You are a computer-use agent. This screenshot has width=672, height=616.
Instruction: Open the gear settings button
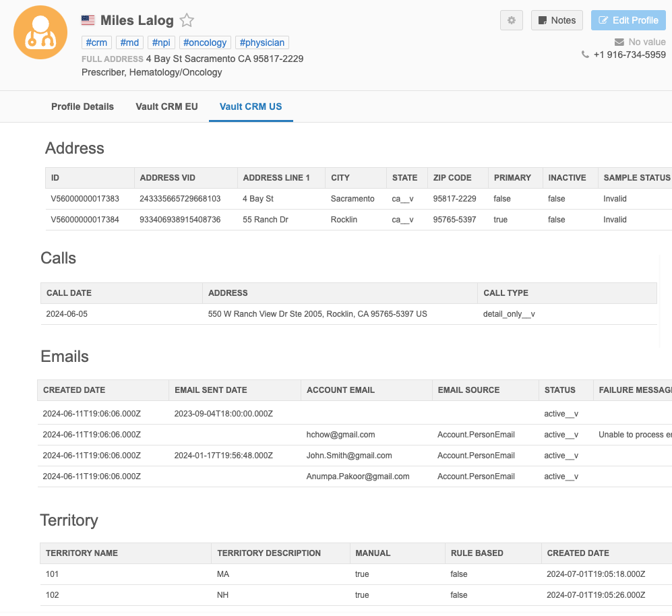click(511, 20)
